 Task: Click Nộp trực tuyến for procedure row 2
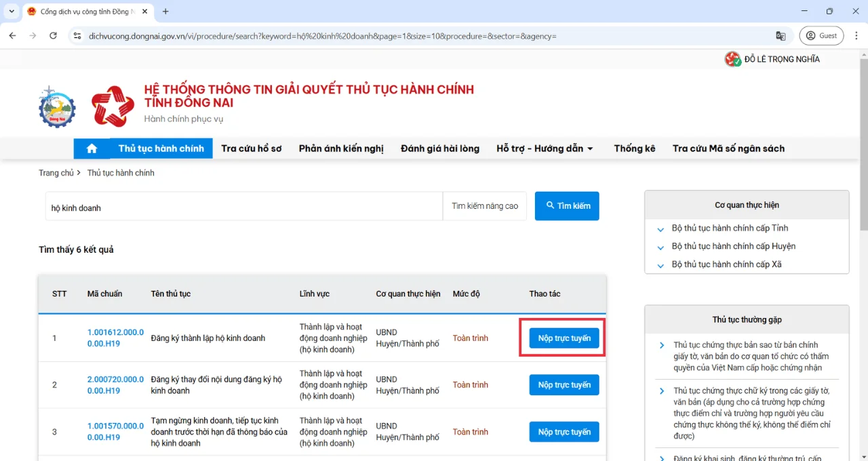point(564,385)
